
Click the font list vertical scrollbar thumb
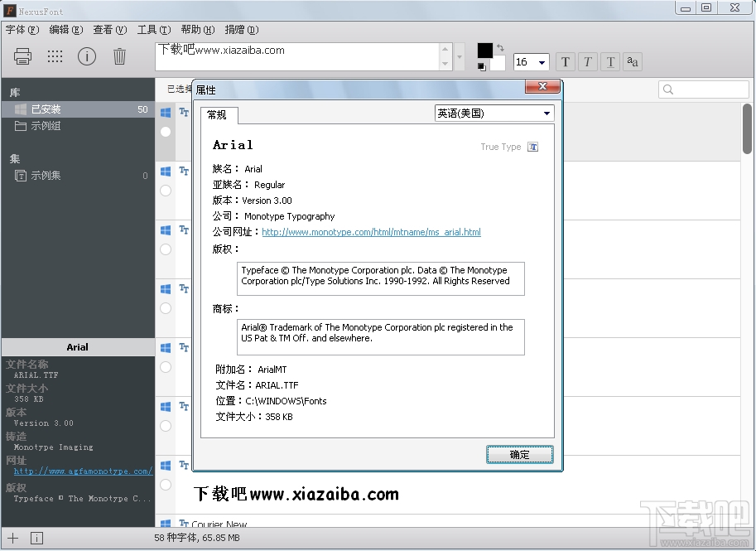click(x=748, y=128)
